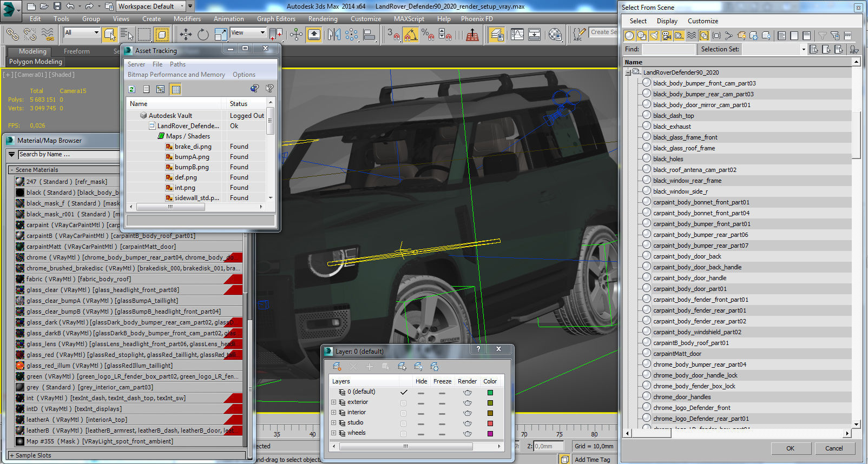Open the reference coordinate View dropdown
Image resolution: width=868 pixels, height=464 pixels.
click(x=248, y=32)
